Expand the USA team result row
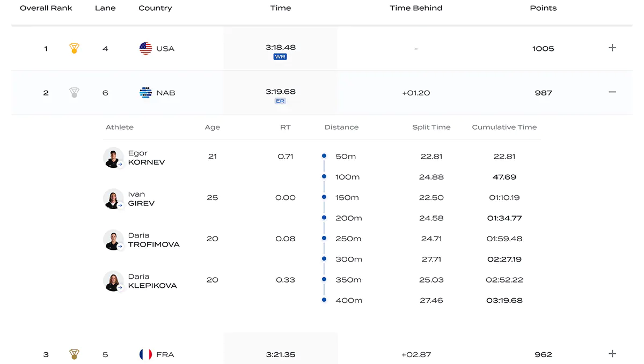644x364 pixels. click(x=612, y=48)
